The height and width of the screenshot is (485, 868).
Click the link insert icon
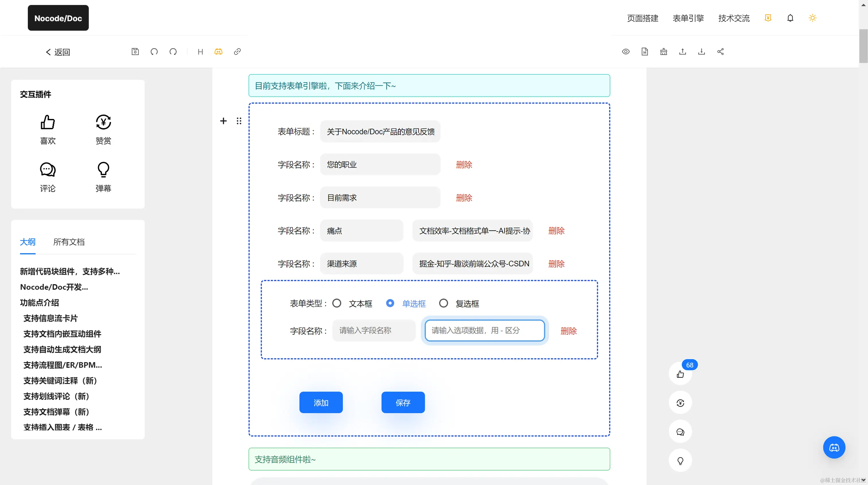237,52
